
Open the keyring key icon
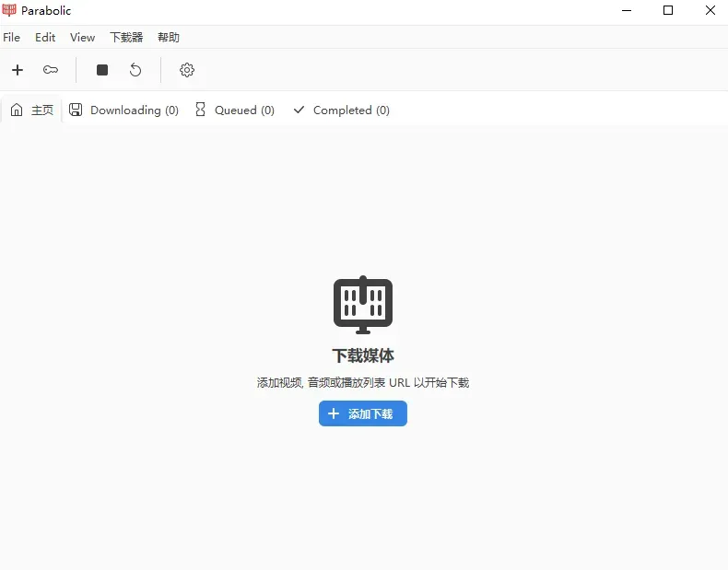(x=51, y=70)
